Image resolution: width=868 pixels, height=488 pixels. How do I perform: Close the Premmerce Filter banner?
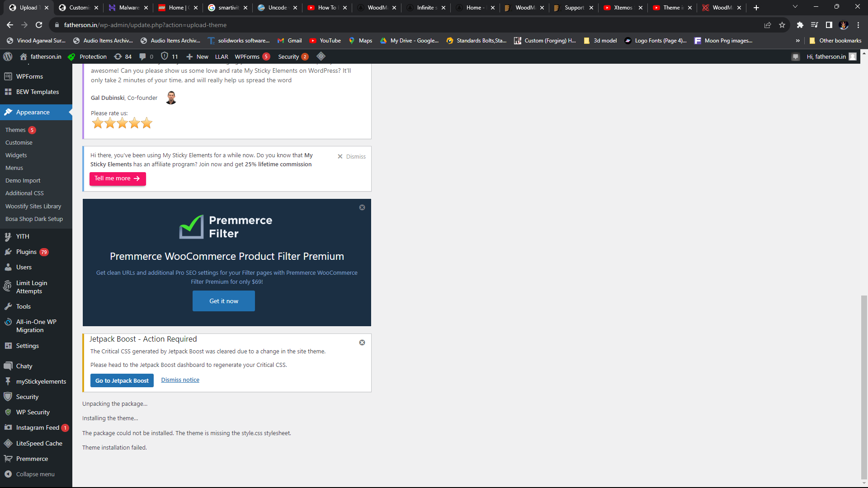pyautogui.click(x=362, y=207)
